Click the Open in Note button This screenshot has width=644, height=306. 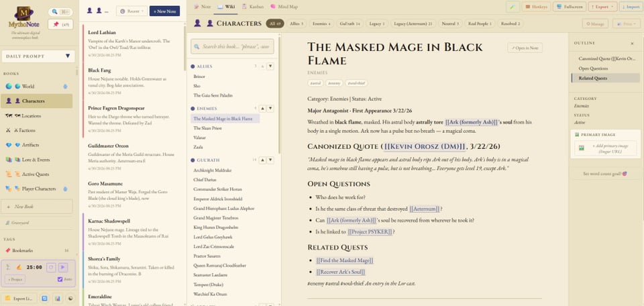point(525,48)
